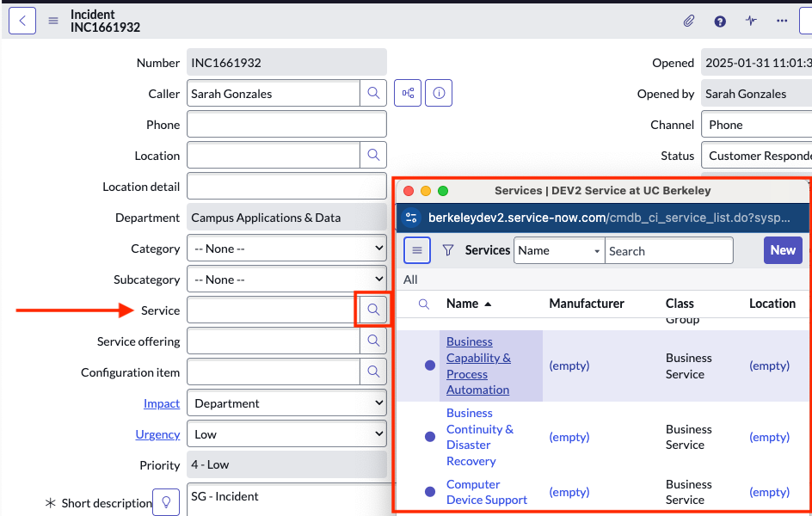
Task: Open Service offering lookup magnifier
Action: tap(373, 341)
